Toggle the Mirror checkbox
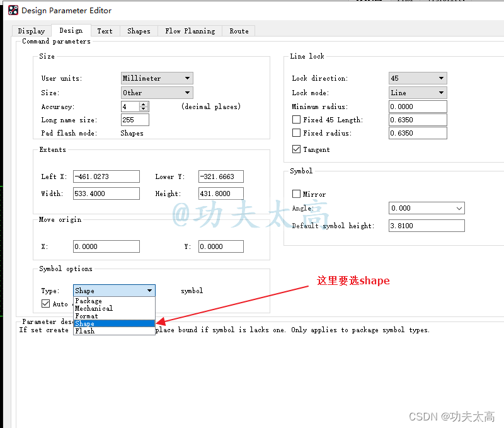 297,194
